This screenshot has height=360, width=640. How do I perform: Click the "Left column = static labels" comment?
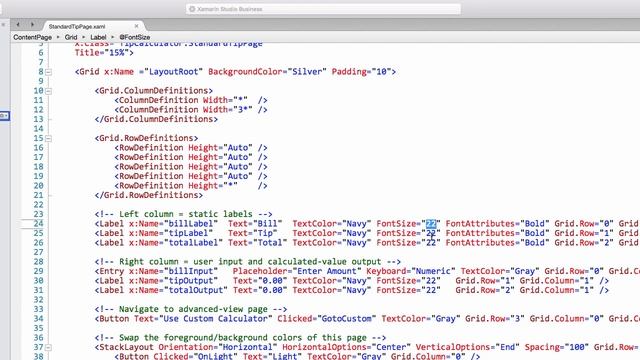tap(183, 214)
